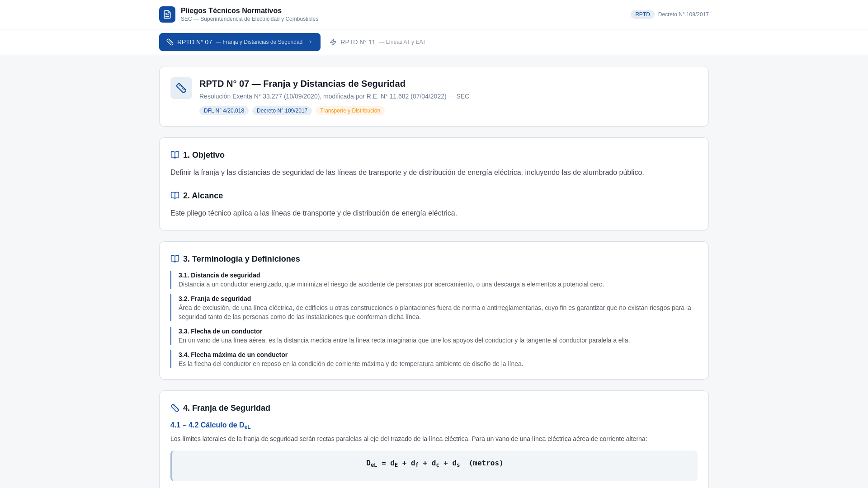Click the book icon next to 2. Alcance
The image size is (868, 488).
coord(175,196)
